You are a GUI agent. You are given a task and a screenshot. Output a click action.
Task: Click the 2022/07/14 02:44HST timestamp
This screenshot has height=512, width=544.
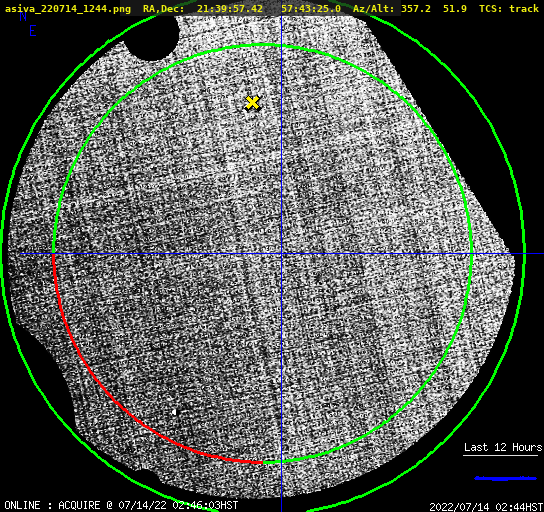[x=486, y=507]
